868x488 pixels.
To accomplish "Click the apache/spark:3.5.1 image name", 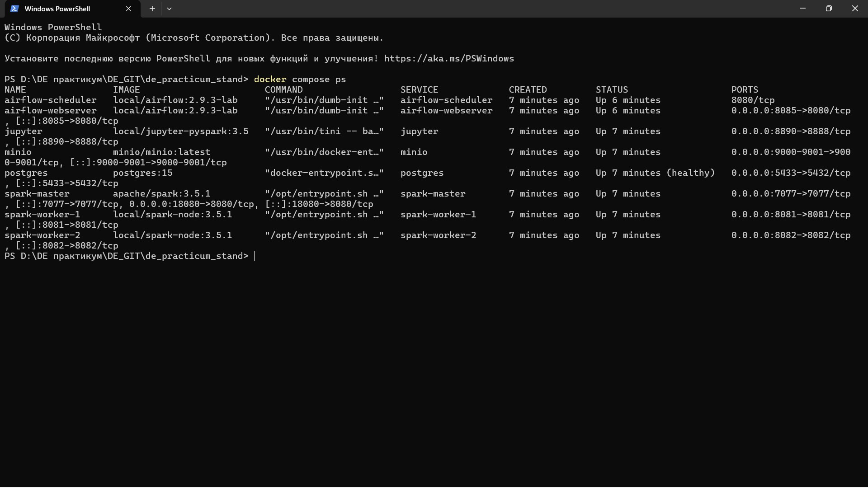I will 162,194.
